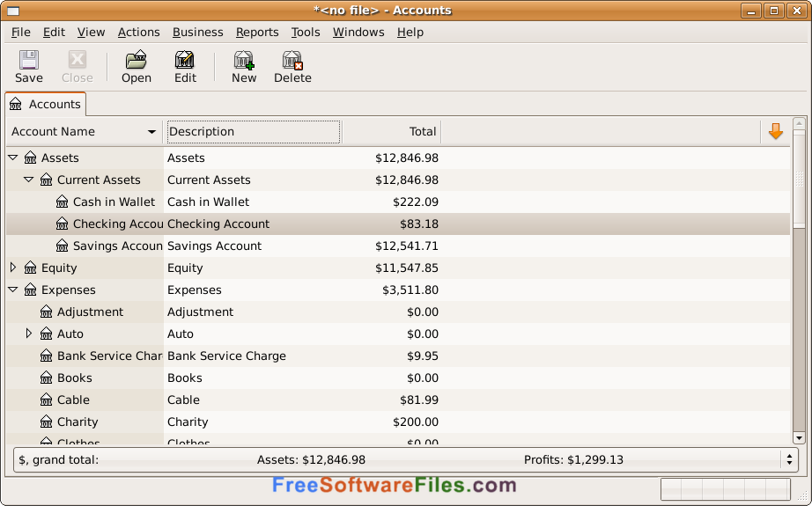Screen dimensions: 812x506
Task: Click the Save floppy disk icon
Action: click(x=28, y=60)
